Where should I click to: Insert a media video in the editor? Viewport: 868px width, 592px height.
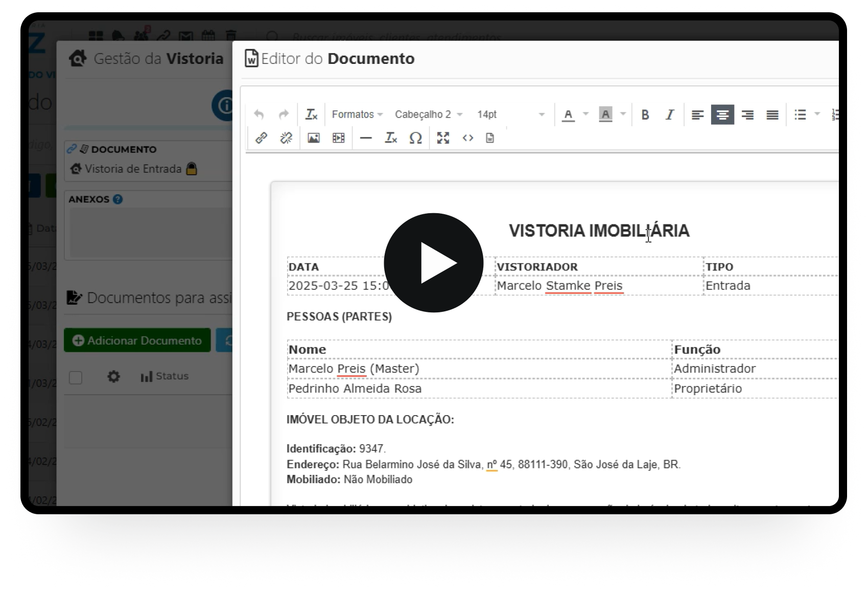point(338,138)
